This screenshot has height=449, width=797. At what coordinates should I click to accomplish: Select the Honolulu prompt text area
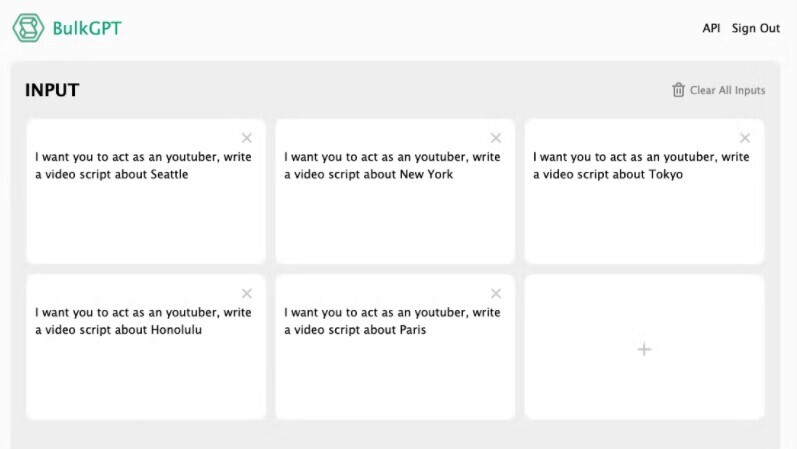tap(143, 321)
